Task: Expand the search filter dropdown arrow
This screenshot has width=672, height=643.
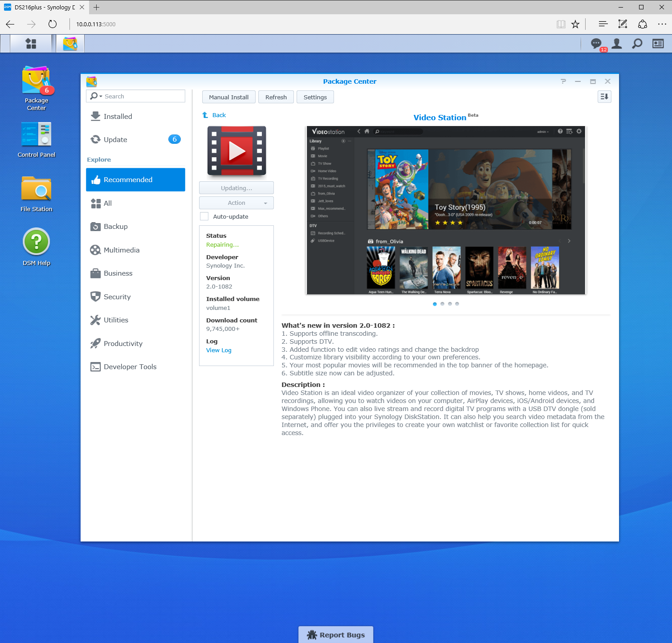Action: [101, 97]
